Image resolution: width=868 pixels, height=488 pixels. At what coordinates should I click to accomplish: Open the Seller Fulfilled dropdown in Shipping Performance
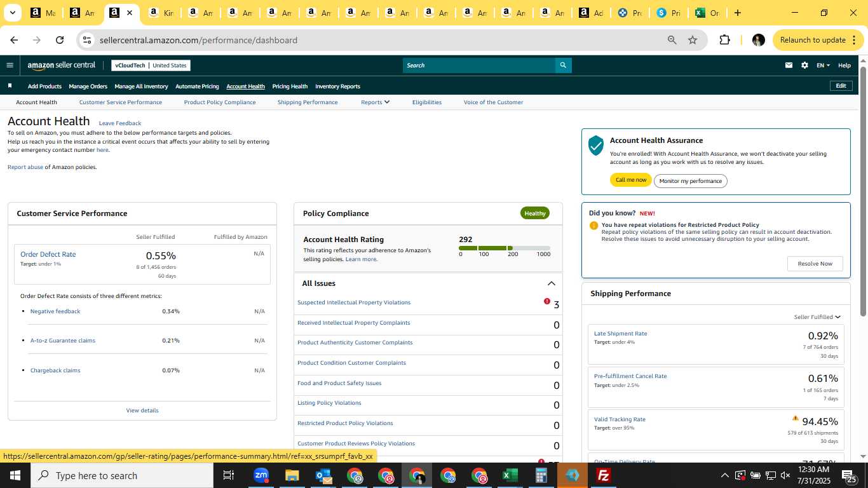(x=817, y=317)
